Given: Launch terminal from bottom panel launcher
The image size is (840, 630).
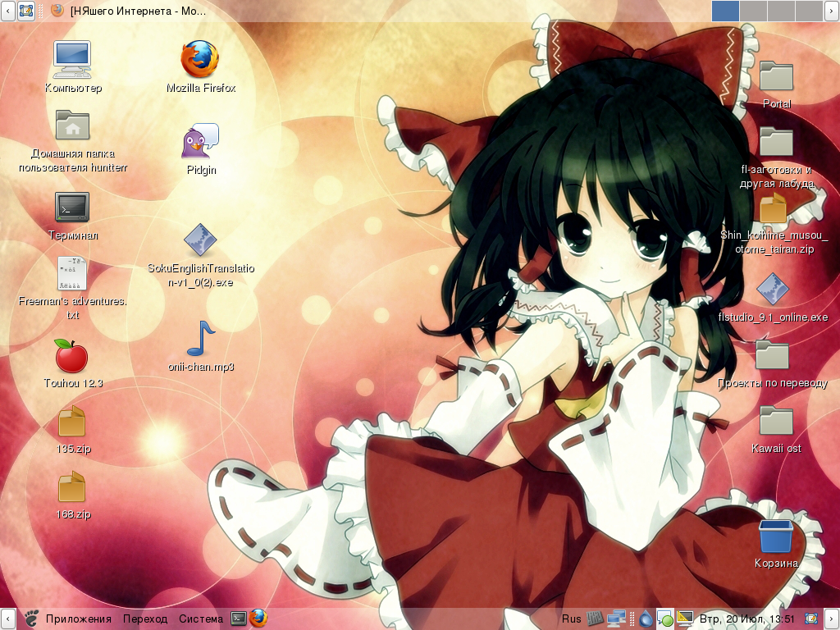Looking at the screenshot, I should (x=239, y=619).
